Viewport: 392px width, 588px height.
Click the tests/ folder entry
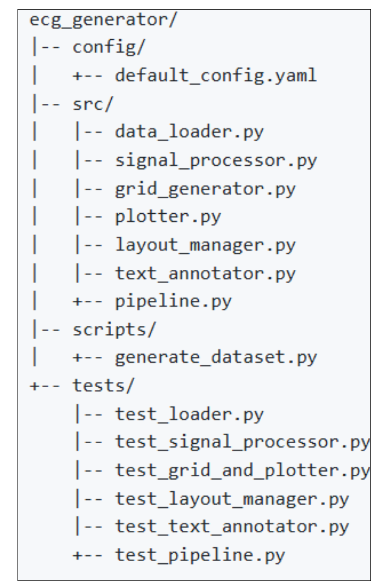tap(103, 386)
